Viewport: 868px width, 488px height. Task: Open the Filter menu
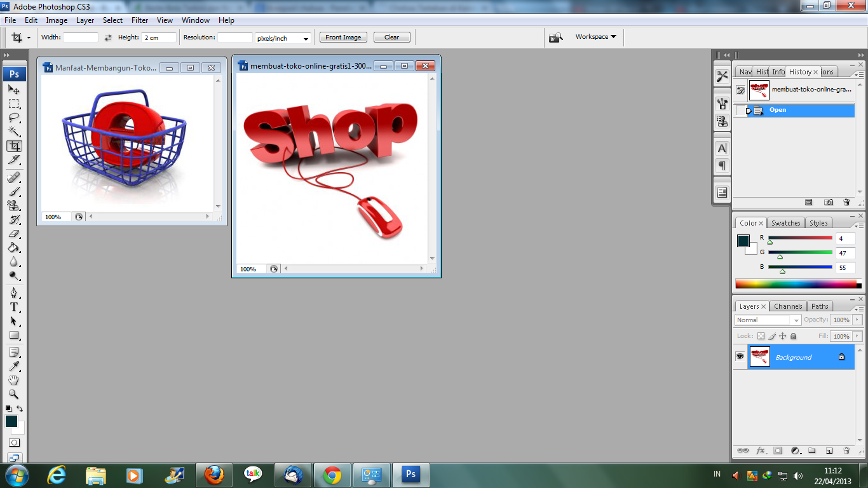click(140, 20)
